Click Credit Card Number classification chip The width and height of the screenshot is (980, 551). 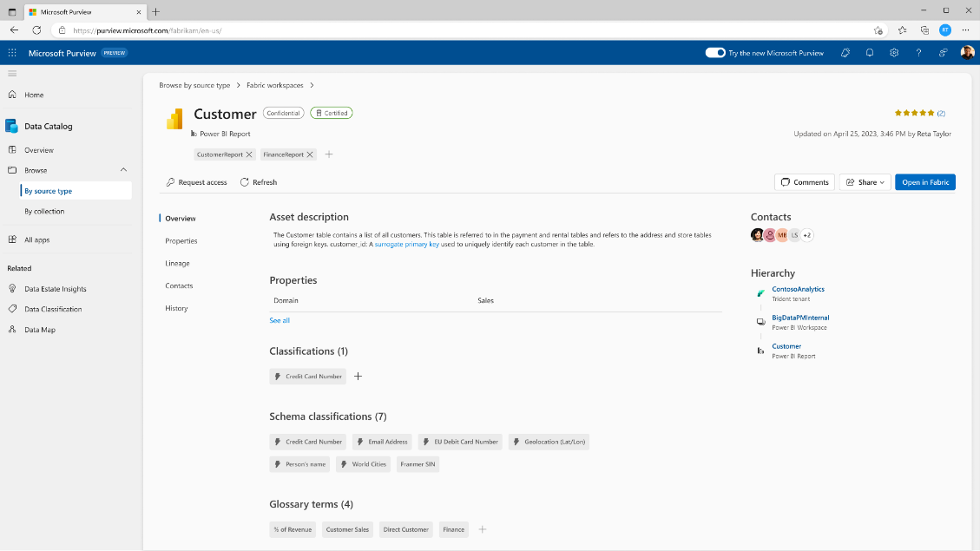(x=307, y=377)
